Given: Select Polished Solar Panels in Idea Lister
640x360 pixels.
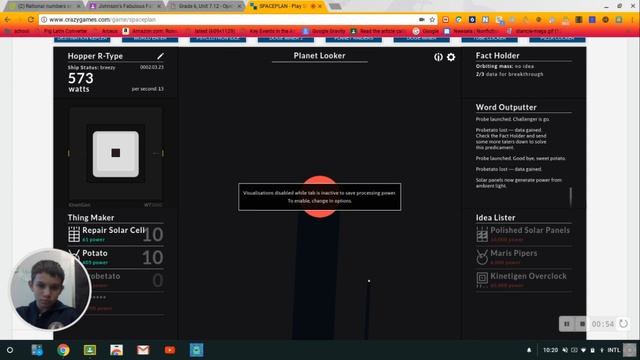Looking at the screenshot, I should coord(524,234).
